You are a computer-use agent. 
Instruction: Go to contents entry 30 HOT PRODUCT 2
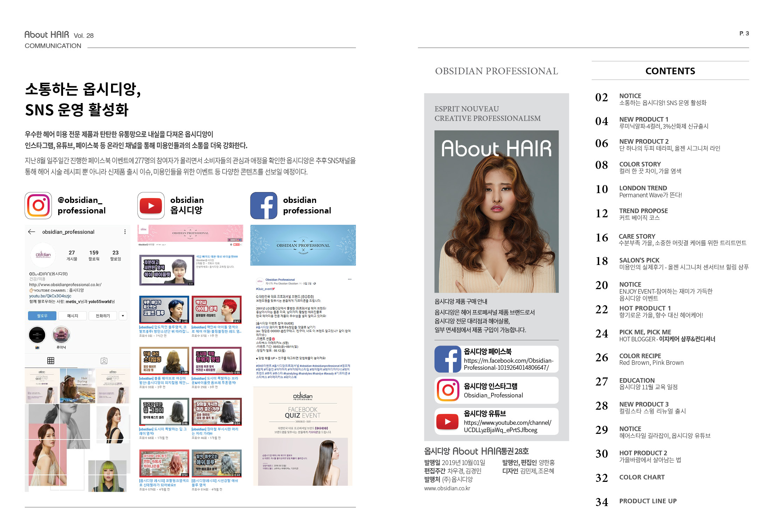638,456
